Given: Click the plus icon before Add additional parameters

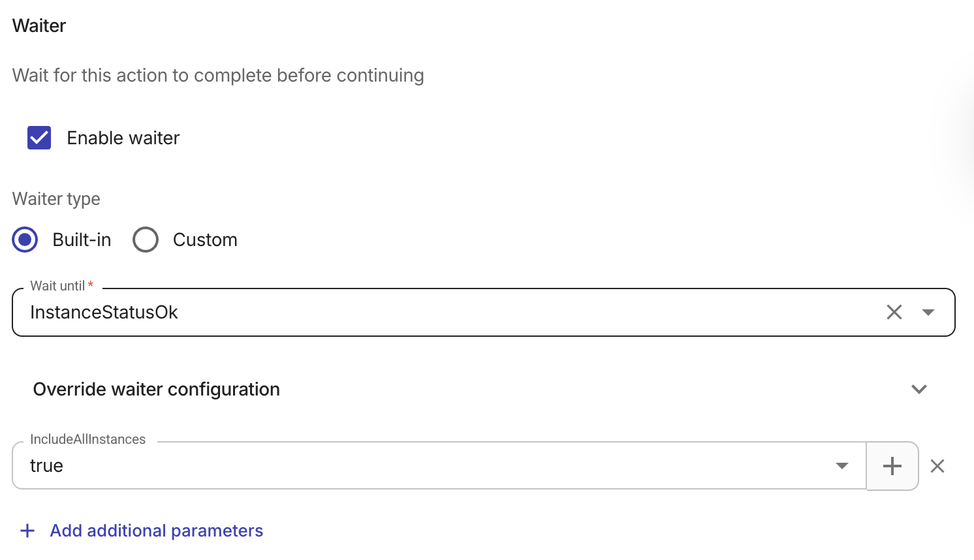Looking at the screenshot, I should click(27, 531).
